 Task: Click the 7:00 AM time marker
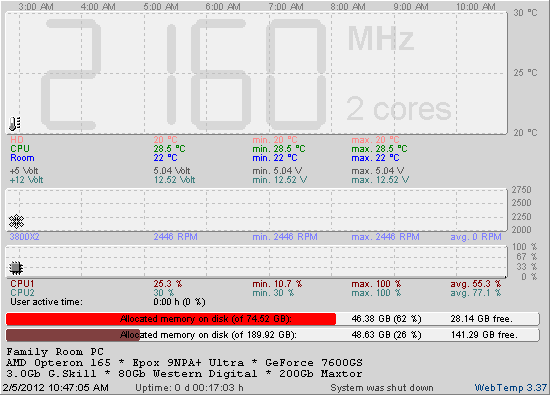pos(286,7)
